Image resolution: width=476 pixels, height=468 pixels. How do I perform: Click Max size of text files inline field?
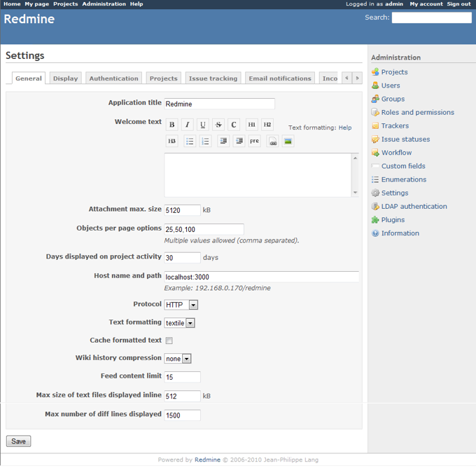pos(182,396)
